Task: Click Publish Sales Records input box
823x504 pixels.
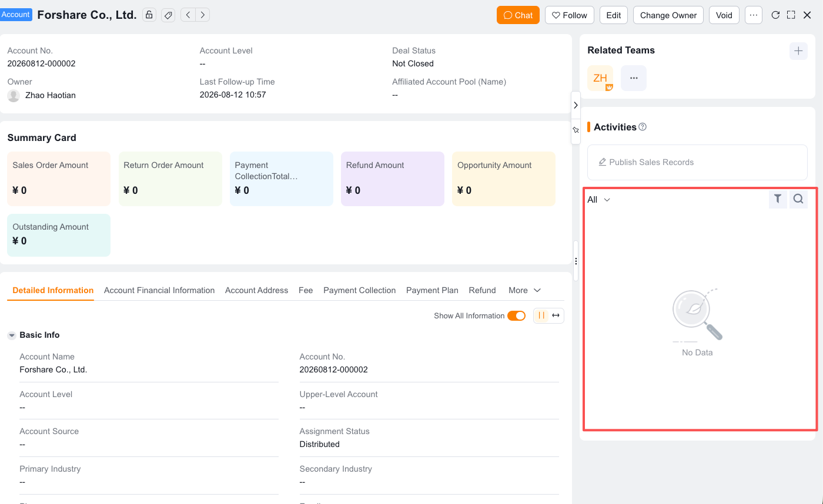Action: tap(697, 162)
